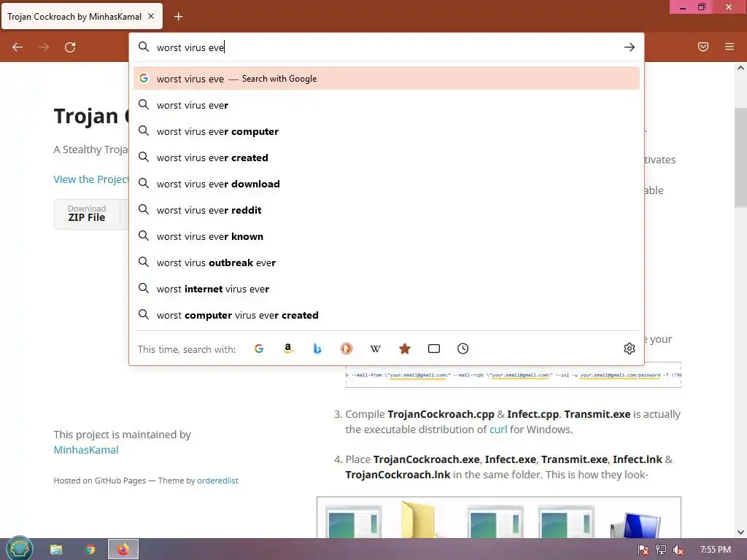The width and height of the screenshot is (747, 560).
Task: Open the Firefox hamburger menu
Action: (729, 47)
